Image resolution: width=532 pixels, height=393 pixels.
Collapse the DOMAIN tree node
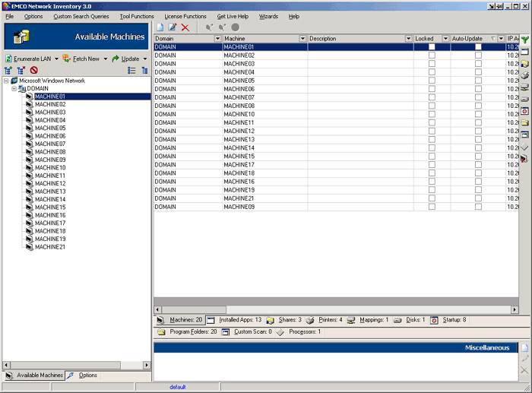click(14, 89)
